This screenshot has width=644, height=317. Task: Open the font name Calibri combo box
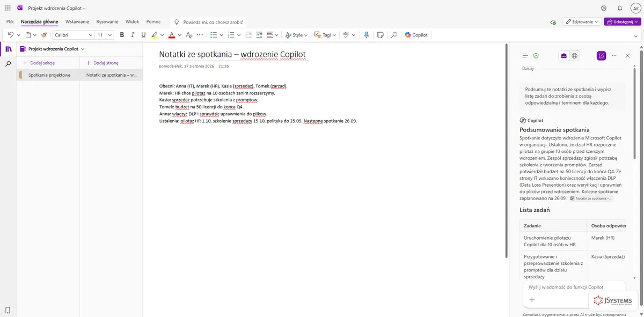[74, 35]
